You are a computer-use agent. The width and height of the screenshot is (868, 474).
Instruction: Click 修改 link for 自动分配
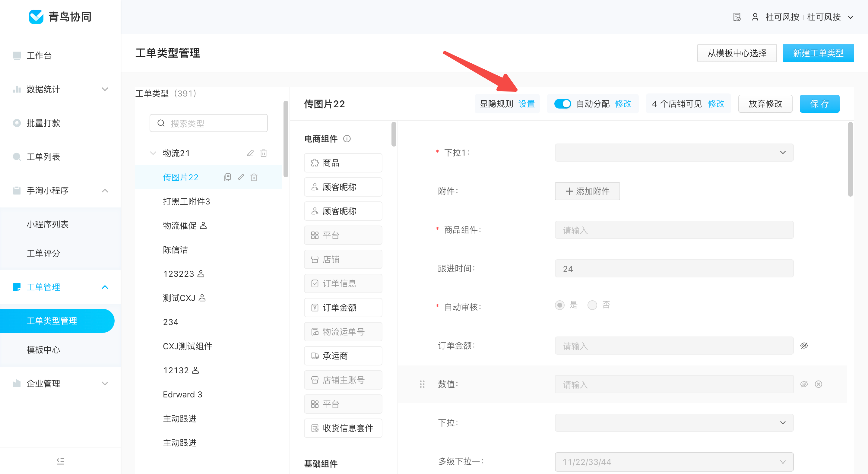[x=623, y=104]
